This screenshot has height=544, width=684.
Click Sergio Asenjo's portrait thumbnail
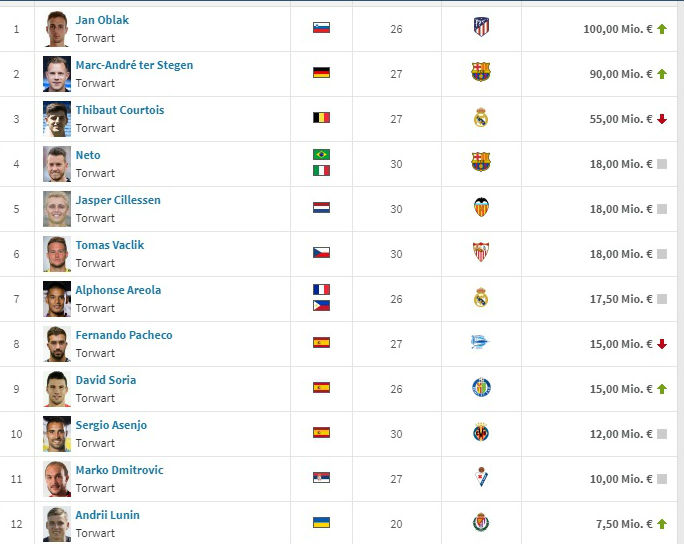click(x=57, y=434)
